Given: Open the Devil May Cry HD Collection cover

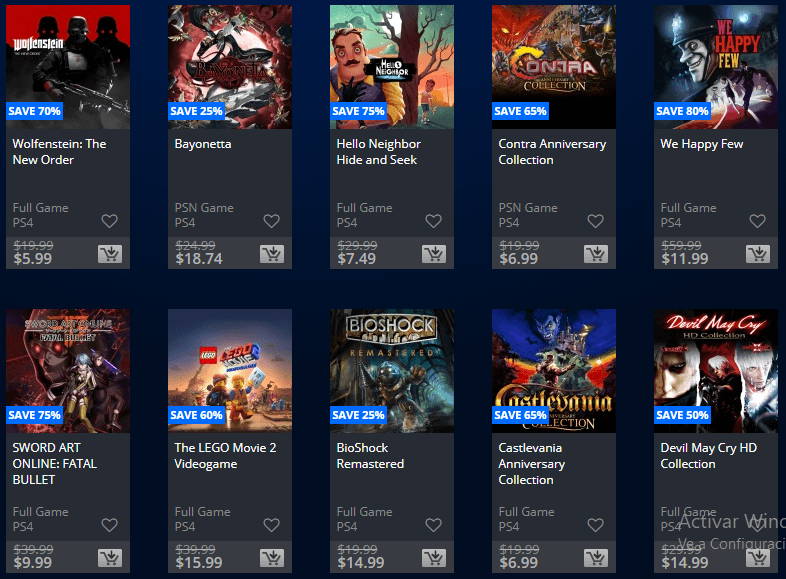Looking at the screenshot, I should click(x=716, y=370).
